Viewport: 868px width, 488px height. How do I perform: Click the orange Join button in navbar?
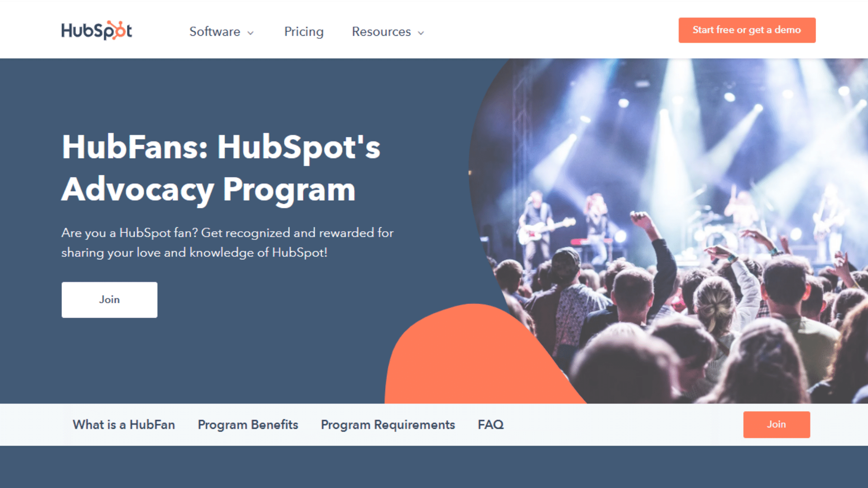coord(776,425)
